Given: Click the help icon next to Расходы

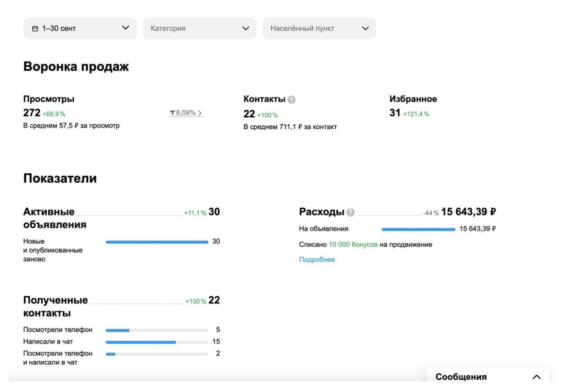Looking at the screenshot, I should point(350,213).
